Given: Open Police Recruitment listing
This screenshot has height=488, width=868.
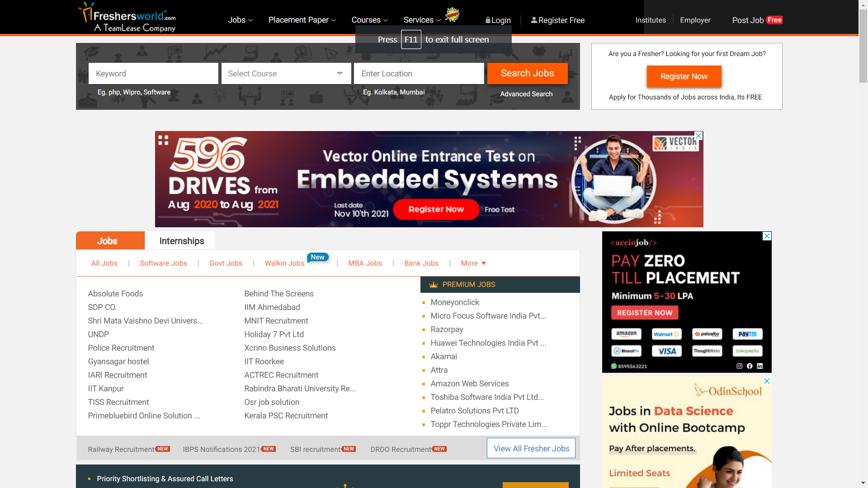Looking at the screenshot, I should [x=121, y=348].
